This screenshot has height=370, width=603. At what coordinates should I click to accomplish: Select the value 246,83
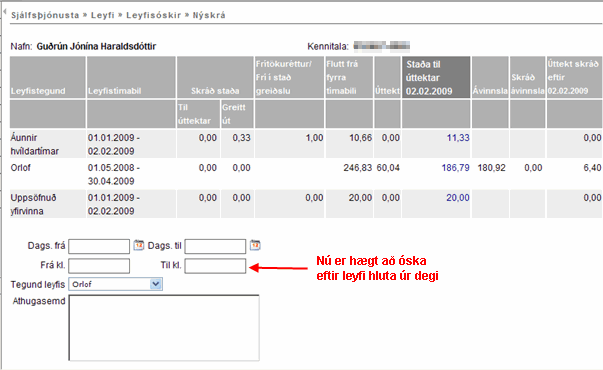pyautogui.click(x=358, y=168)
